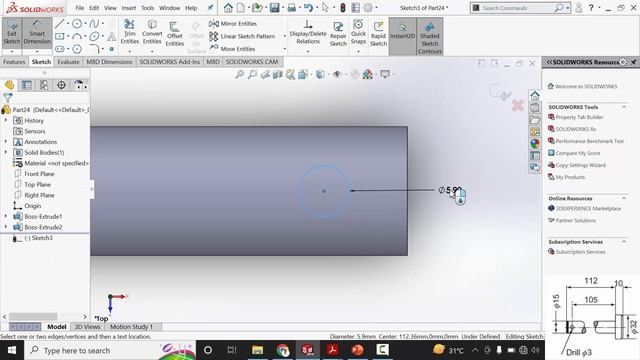Click the Save icon

(x=274, y=8)
